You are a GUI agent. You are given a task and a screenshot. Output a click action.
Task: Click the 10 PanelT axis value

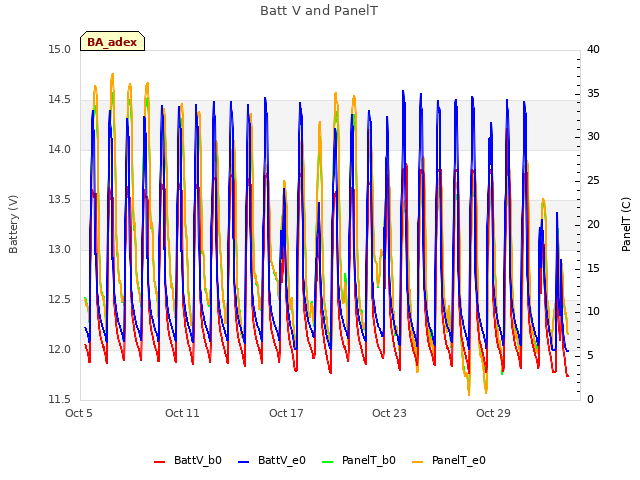tap(593, 311)
